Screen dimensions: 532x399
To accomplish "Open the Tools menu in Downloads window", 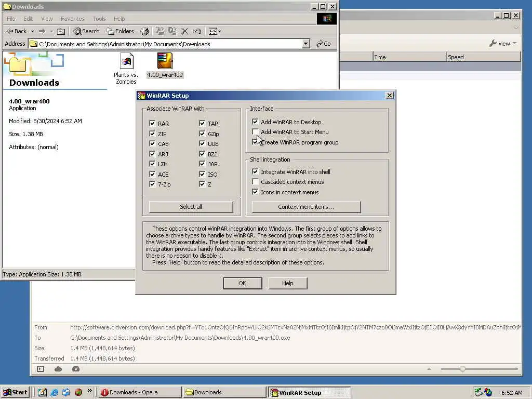I will coord(99,19).
